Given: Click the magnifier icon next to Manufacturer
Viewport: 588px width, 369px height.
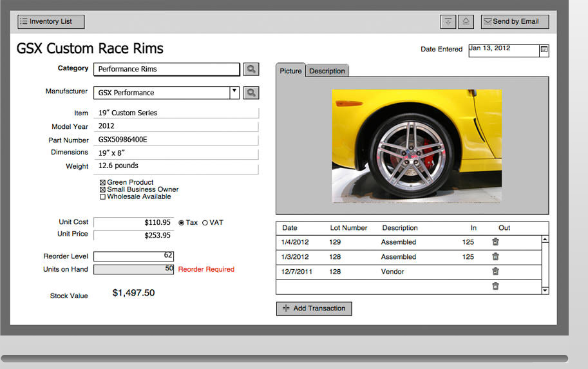Looking at the screenshot, I should (251, 93).
